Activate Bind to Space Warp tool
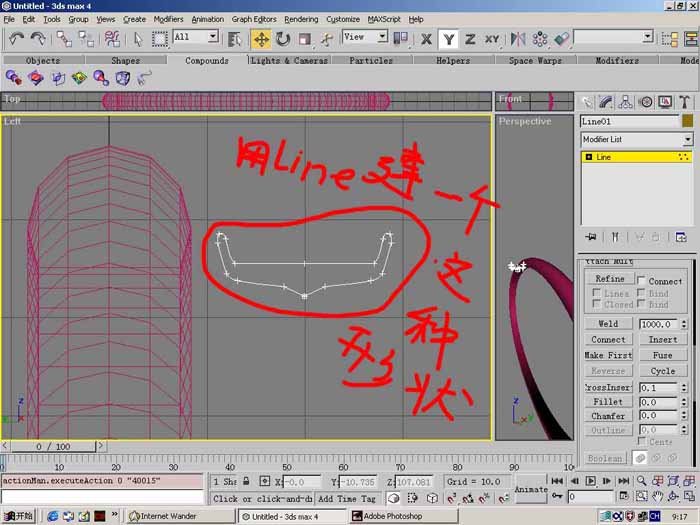This screenshot has width=700, height=525. tap(112, 39)
